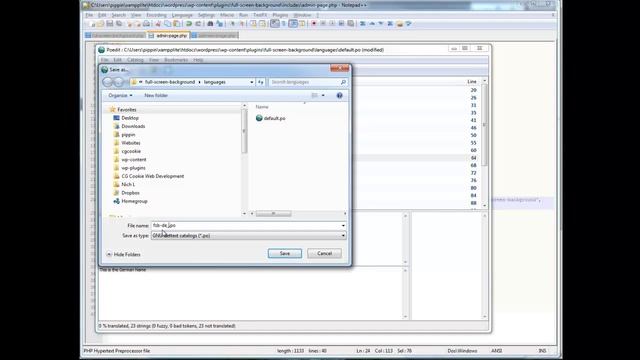Click Notepad++ Stop Recording macro icon
The image size is (640, 360).
(323, 24)
